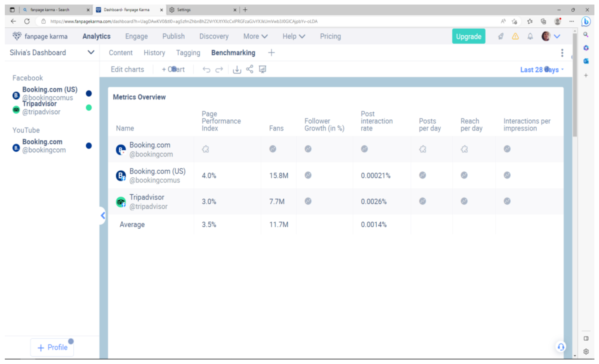Click the rocket icon near Upgrade
The height and width of the screenshot is (364, 599).
pyautogui.click(x=500, y=36)
